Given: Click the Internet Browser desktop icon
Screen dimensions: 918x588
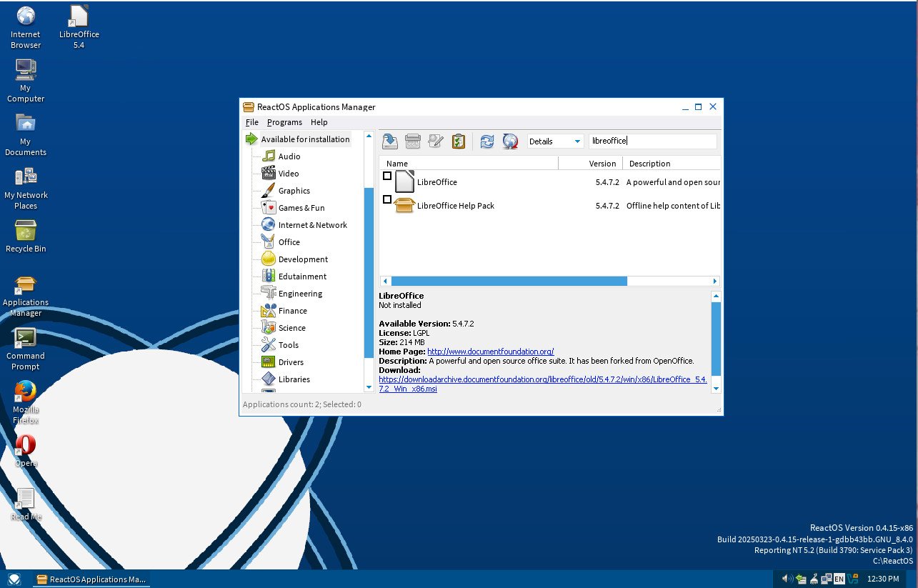Looking at the screenshot, I should point(26,27).
